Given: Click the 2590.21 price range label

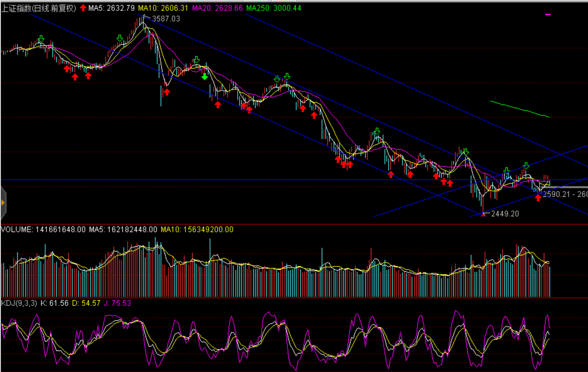Looking at the screenshot, I should pyautogui.click(x=565, y=194).
